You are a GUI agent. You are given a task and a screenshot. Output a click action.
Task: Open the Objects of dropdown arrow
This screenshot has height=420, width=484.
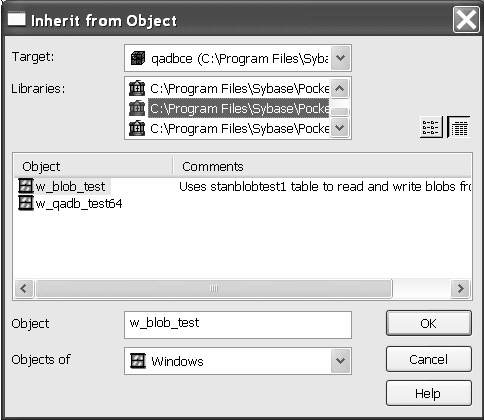point(340,361)
